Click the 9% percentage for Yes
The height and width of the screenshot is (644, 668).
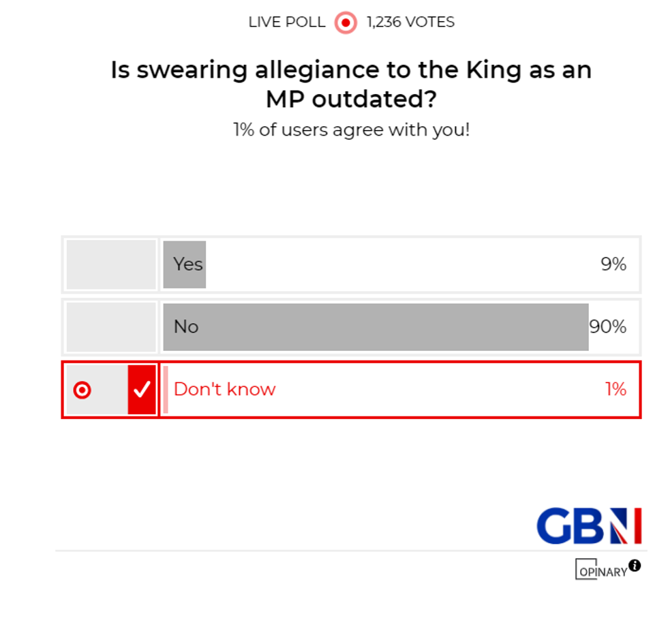tap(613, 264)
